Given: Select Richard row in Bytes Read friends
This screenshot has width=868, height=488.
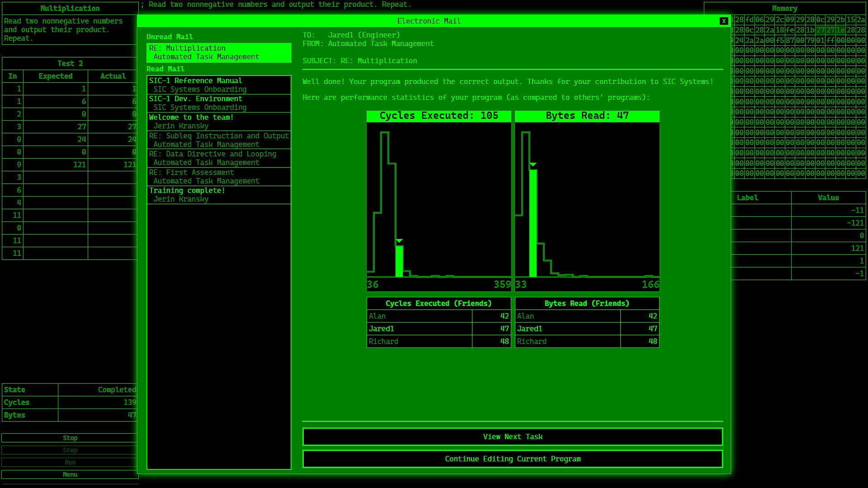Looking at the screenshot, I should pos(587,342).
